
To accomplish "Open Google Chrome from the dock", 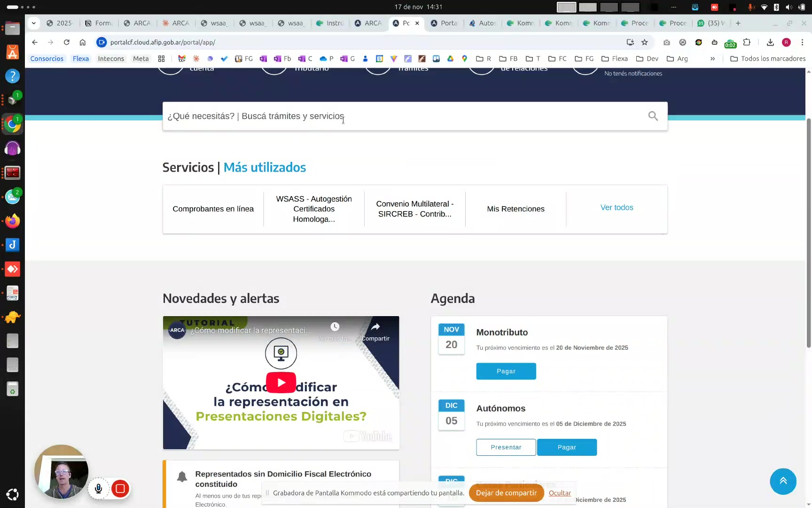I will pos(13,125).
